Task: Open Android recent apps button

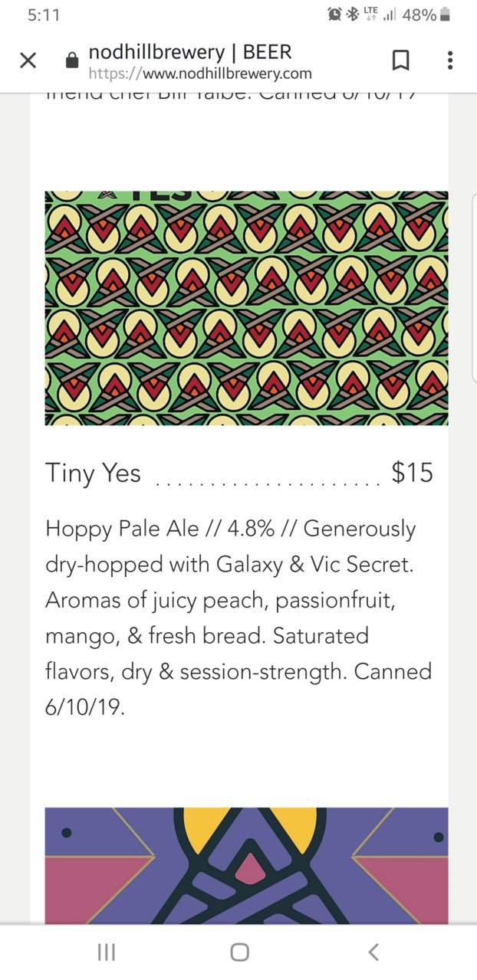Action: tap(107, 952)
